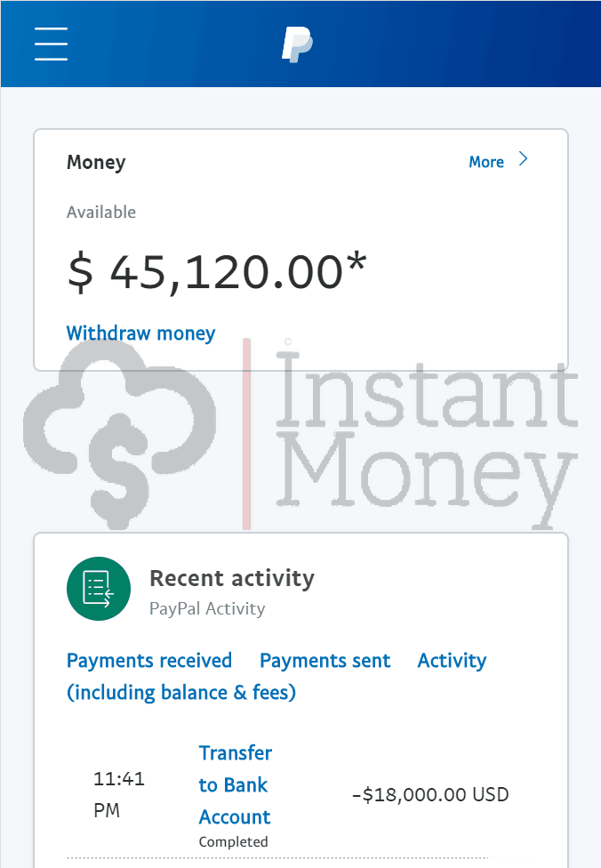Open Activity (including balance & fees)
Image resolution: width=601 pixels, height=868 pixels.
[453, 661]
